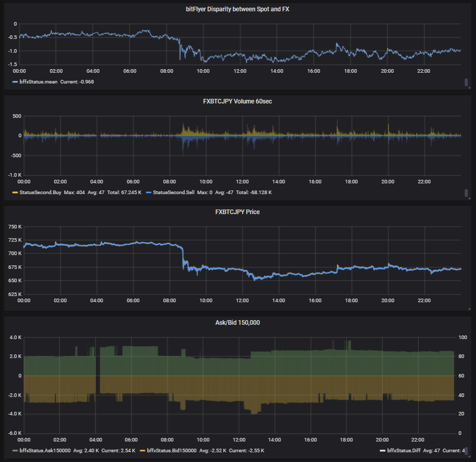Toggle the bffxStatus.Diff legend series

coord(404,450)
